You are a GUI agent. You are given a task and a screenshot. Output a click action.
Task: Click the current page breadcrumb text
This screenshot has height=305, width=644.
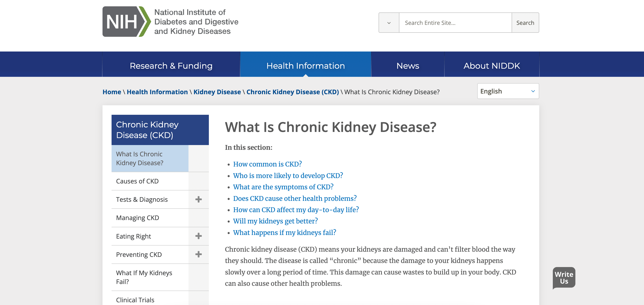tap(392, 92)
